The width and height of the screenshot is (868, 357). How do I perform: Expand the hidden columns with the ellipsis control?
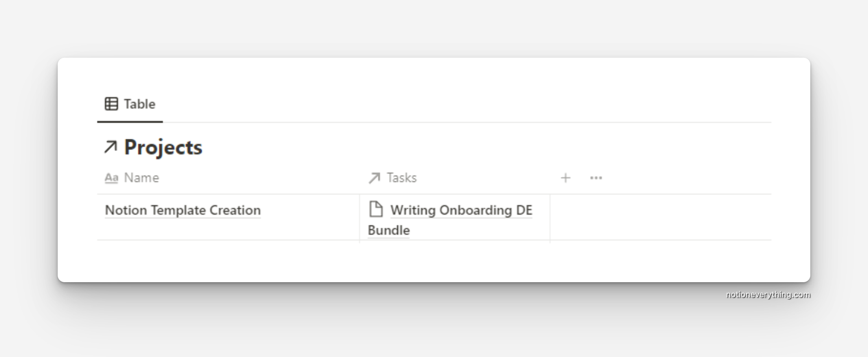click(595, 178)
